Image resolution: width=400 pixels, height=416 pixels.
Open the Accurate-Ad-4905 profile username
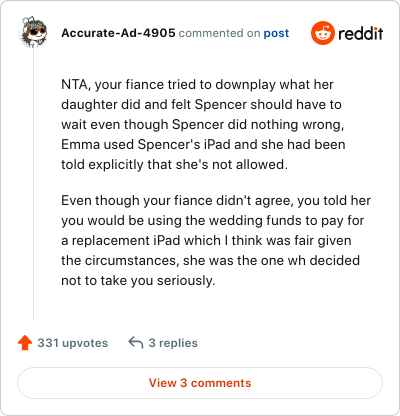coord(118,33)
